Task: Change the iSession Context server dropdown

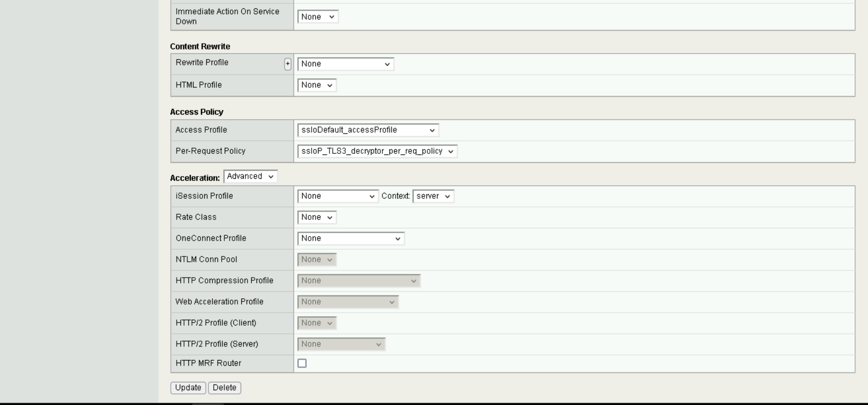Action: (x=433, y=196)
